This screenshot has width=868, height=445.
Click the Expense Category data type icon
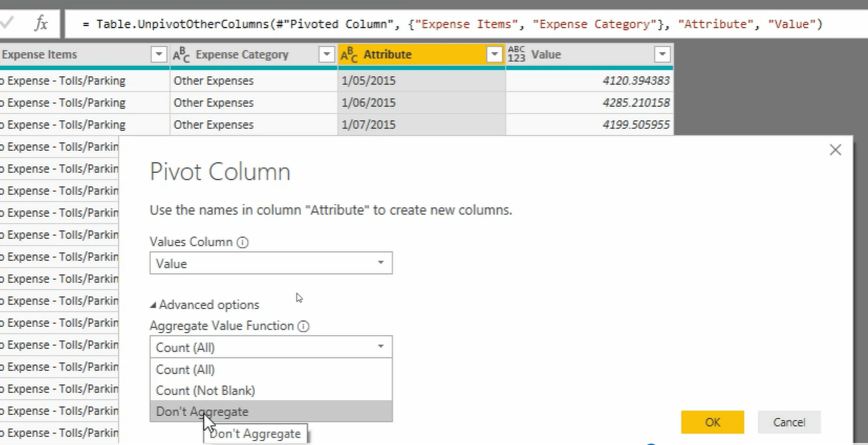click(x=182, y=55)
